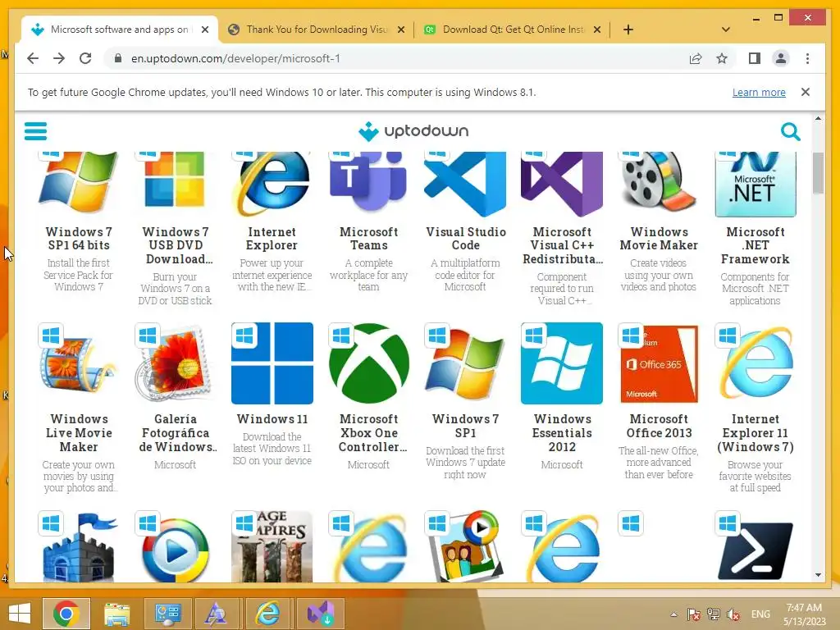Open Visual Studio installer in the taskbar
Screen dimensions: 840x630
click(321, 614)
